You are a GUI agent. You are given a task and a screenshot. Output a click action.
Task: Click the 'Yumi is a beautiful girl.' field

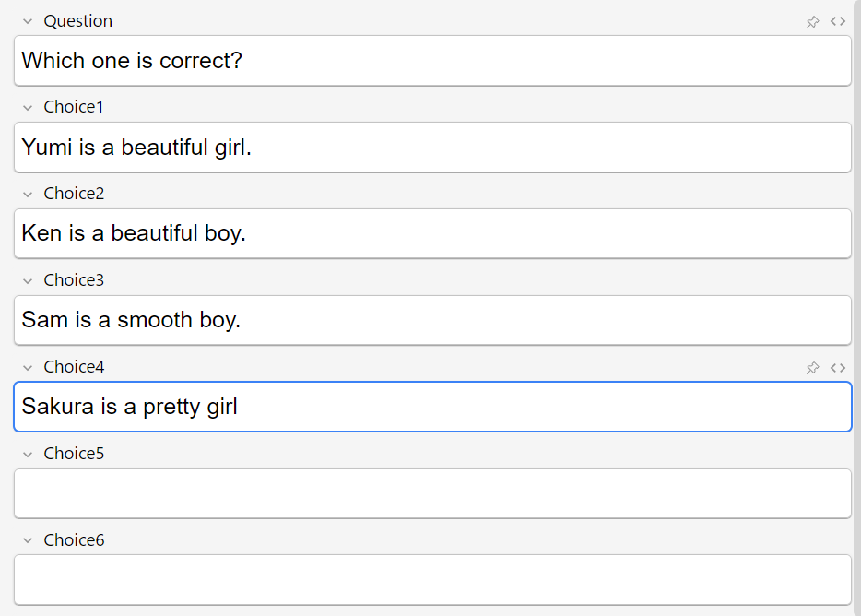pos(432,148)
